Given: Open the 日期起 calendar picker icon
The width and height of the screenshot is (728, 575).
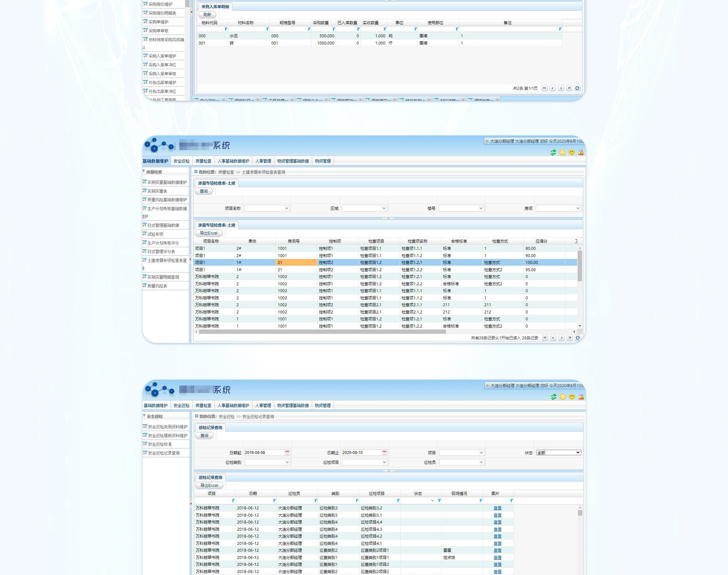Looking at the screenshot, I should (x=287, y=453).
